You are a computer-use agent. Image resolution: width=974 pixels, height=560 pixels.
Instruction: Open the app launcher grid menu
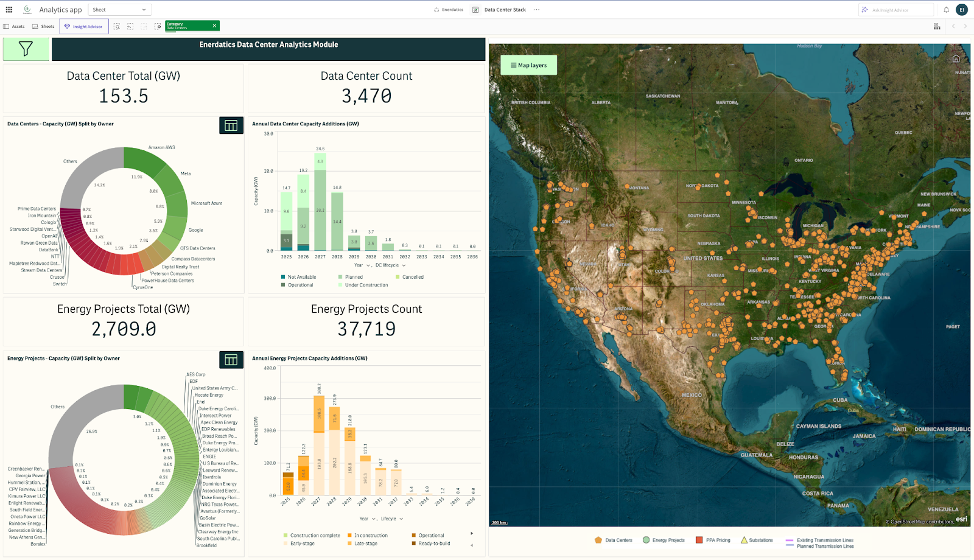9,10
